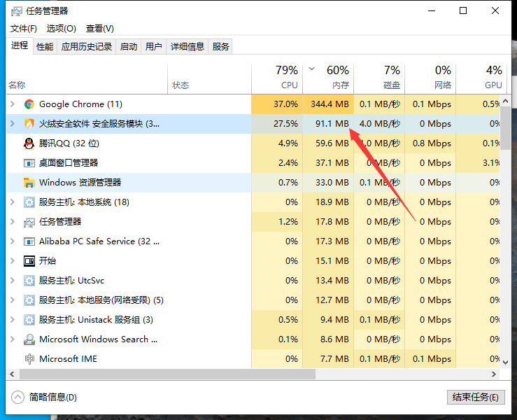Select the Microsoft IME process name
The height and width of the screenshot is (420, 517).
[x=69, y=359]
